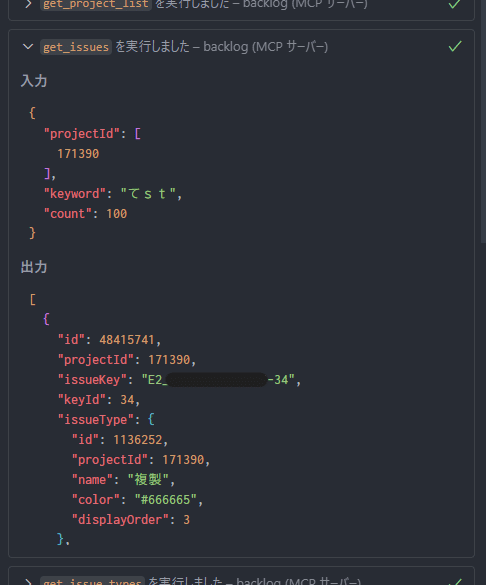Click the checkmark next to get_project_list
Viewport: 486px width, 585px height.
(454, 4)
